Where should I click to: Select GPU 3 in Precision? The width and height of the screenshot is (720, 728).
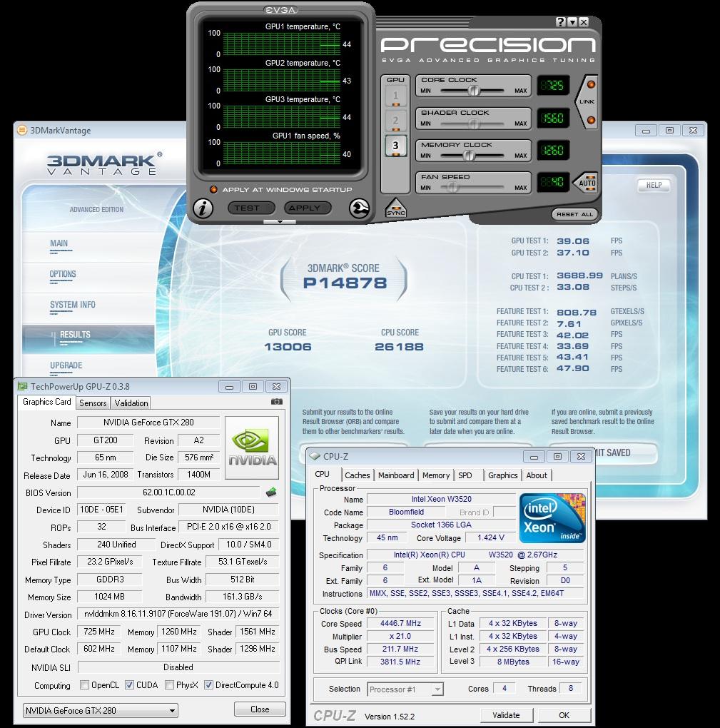(395, 146)
